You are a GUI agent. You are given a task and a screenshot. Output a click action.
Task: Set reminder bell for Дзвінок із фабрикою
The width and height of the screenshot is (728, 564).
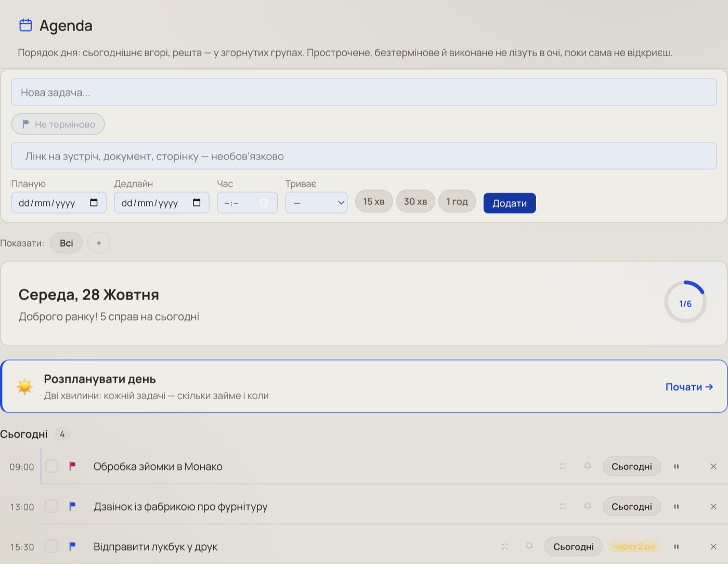(588, 506)
